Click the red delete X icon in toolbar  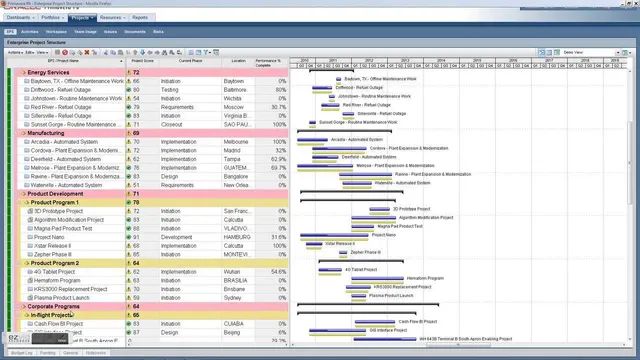[x=87, y=52]
